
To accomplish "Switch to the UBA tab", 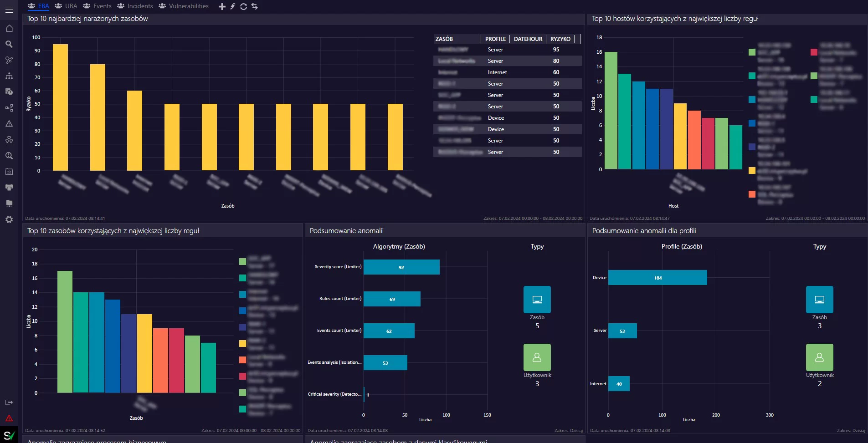I will pyautogui.click(x=66, y=6).
